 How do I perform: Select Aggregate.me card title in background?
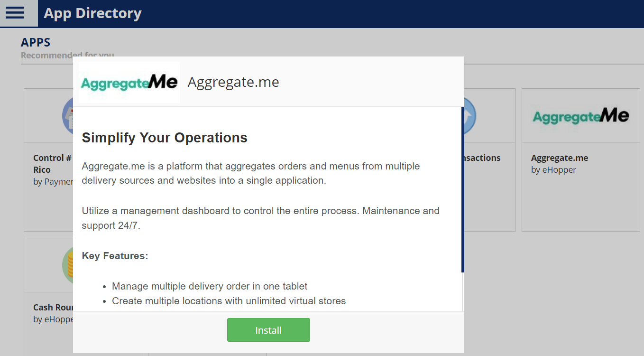pyautogui.click(x=560, y=158)
